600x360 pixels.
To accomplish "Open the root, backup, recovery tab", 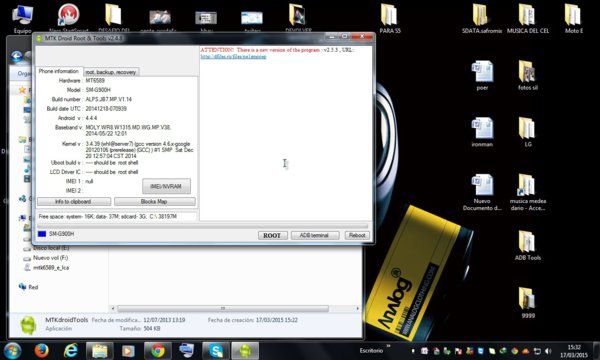I will (x=111, y=72).
